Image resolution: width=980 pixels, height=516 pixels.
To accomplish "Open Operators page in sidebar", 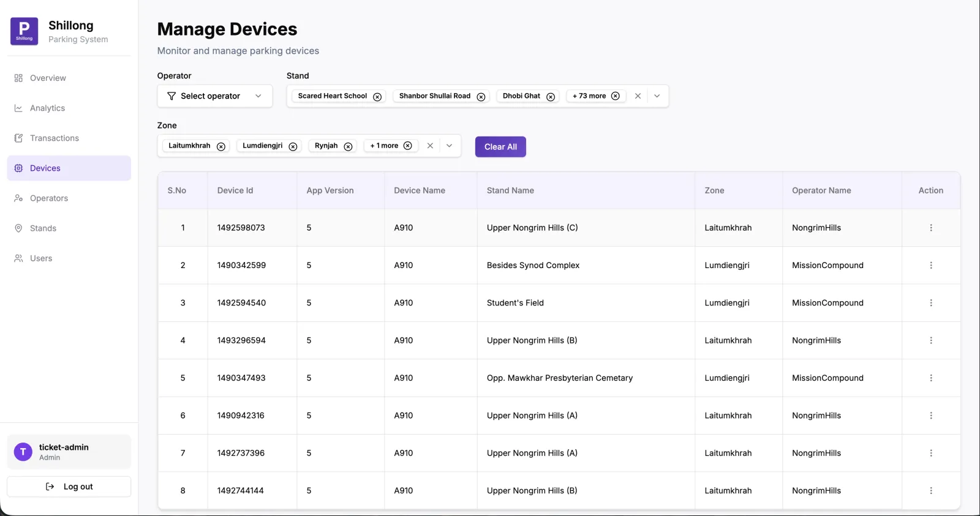I will pos(69,198).
